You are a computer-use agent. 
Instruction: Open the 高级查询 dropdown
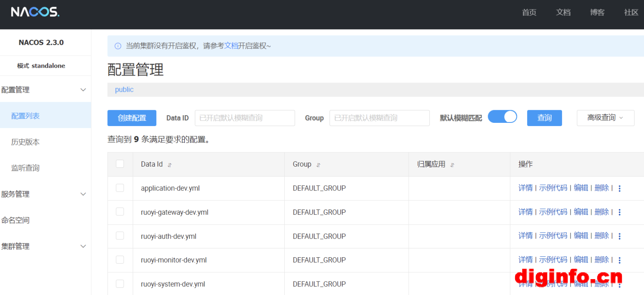click(x=605, y=118)
